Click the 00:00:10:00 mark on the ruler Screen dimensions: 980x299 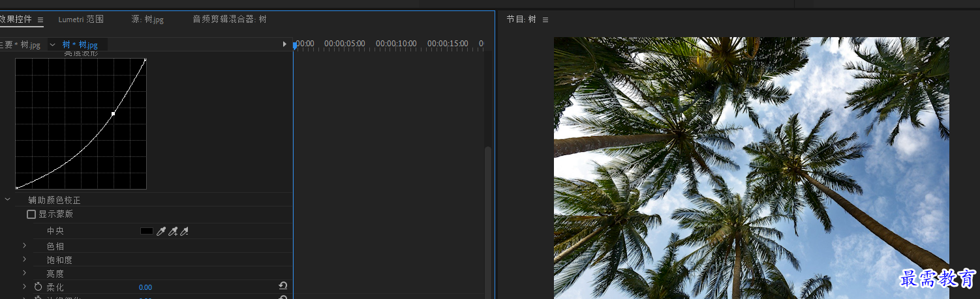click(396, 44)
